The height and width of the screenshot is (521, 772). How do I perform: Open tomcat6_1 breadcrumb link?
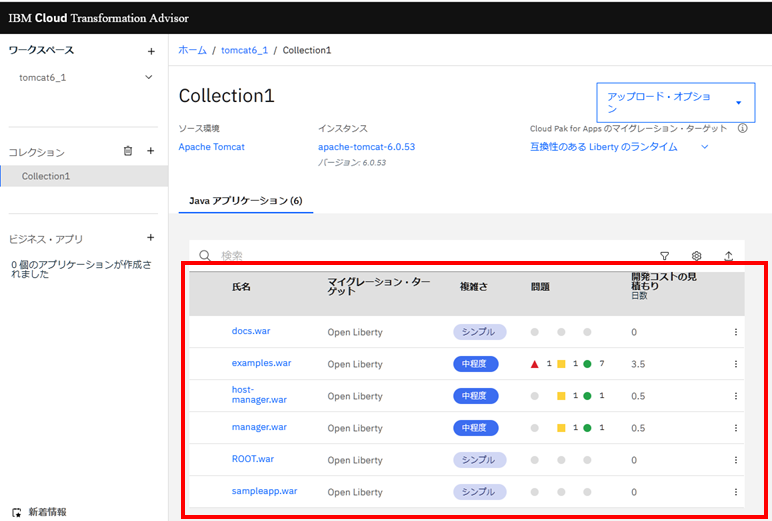point(245,50)
